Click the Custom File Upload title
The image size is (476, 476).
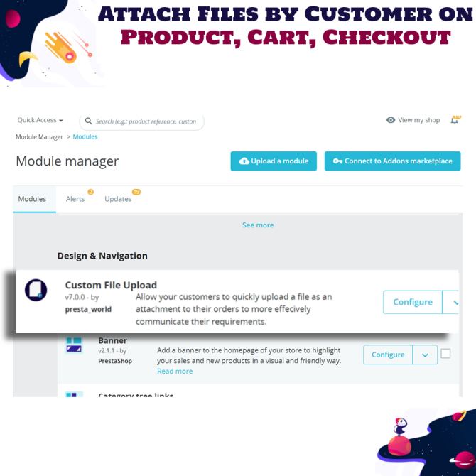(111, 285)
